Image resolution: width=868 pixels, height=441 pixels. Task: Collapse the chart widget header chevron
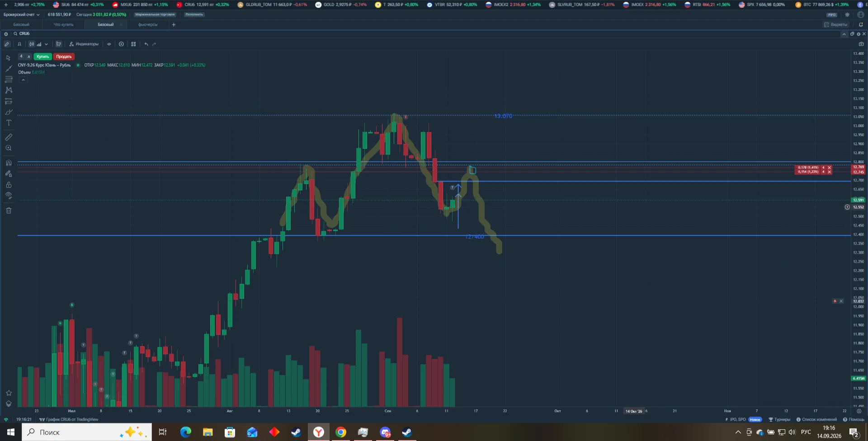(844, 34)
